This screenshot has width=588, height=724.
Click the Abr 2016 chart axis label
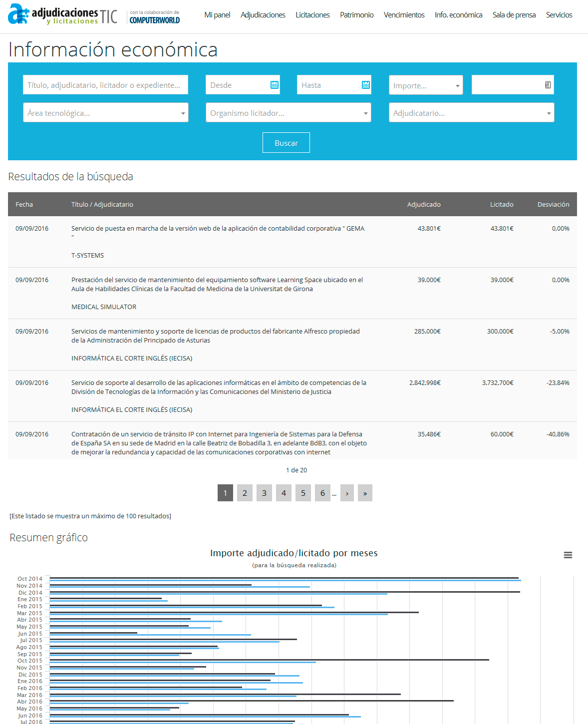coord(30,702)
